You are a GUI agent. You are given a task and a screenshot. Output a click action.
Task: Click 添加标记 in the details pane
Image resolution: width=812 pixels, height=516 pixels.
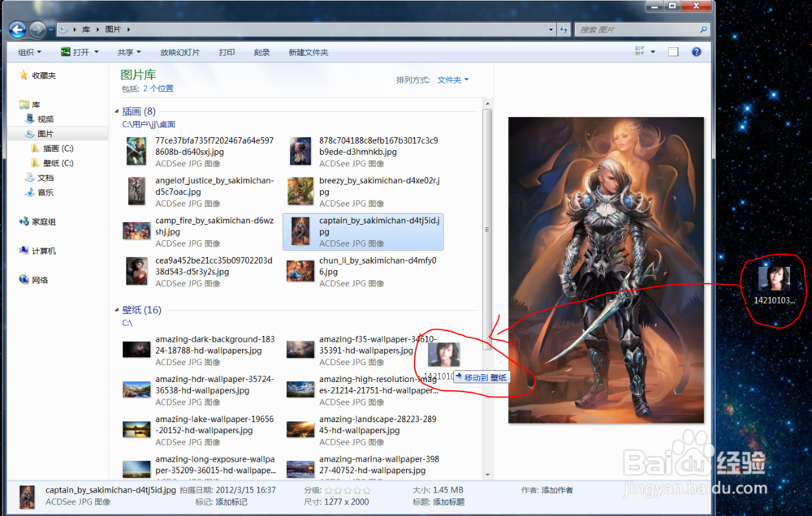(x=231, y=502)
